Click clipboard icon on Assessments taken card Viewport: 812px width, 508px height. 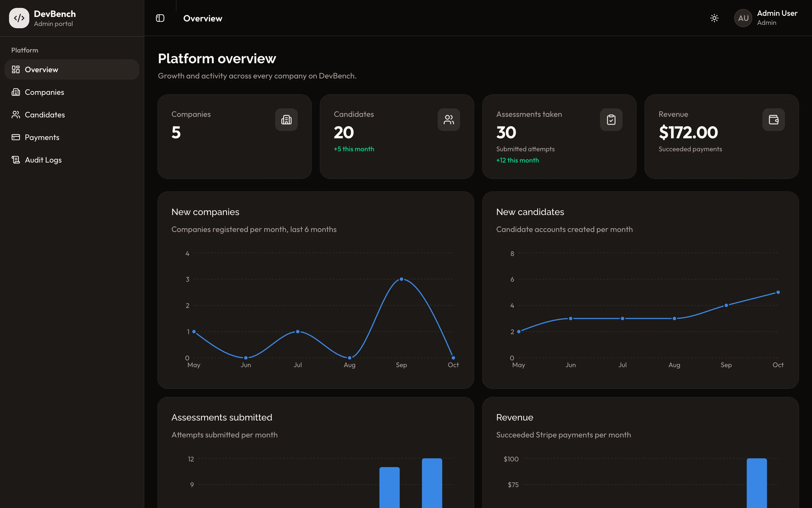pos(611,120)
